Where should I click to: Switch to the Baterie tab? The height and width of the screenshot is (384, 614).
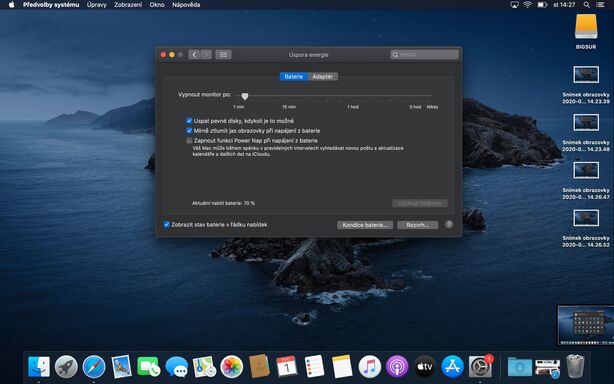294,76
